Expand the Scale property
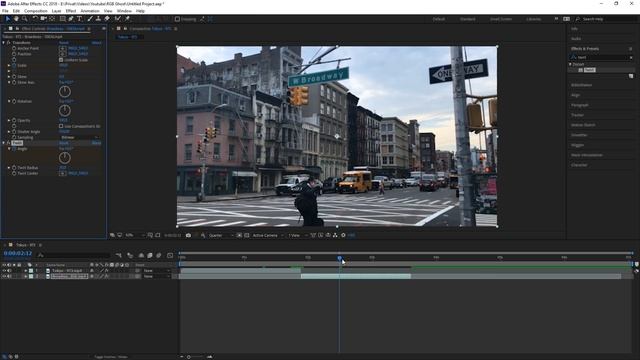The width and height of the screenshot is (640, 360). coord(9,66)
